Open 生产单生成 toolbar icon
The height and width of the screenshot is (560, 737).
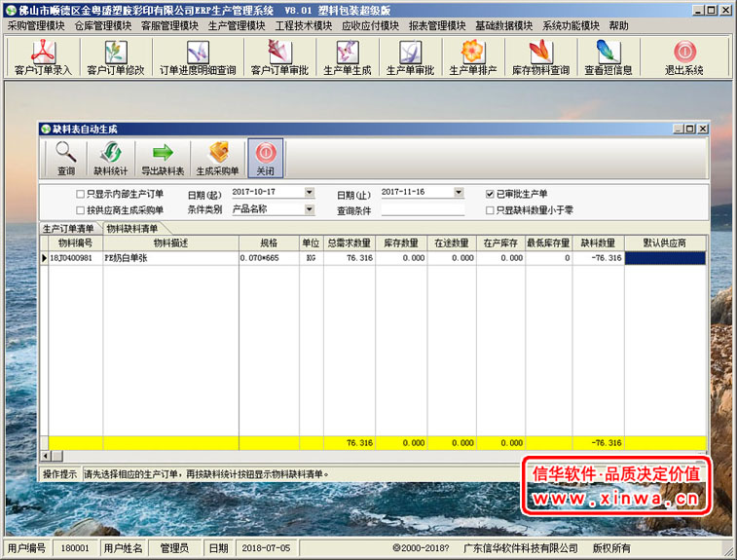click(348, 57)
